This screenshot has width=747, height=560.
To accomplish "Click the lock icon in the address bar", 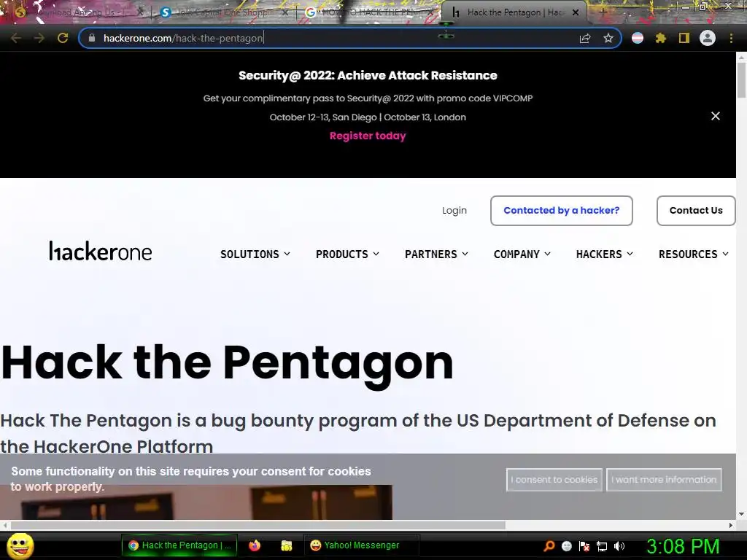I will (x=92, y=38).
